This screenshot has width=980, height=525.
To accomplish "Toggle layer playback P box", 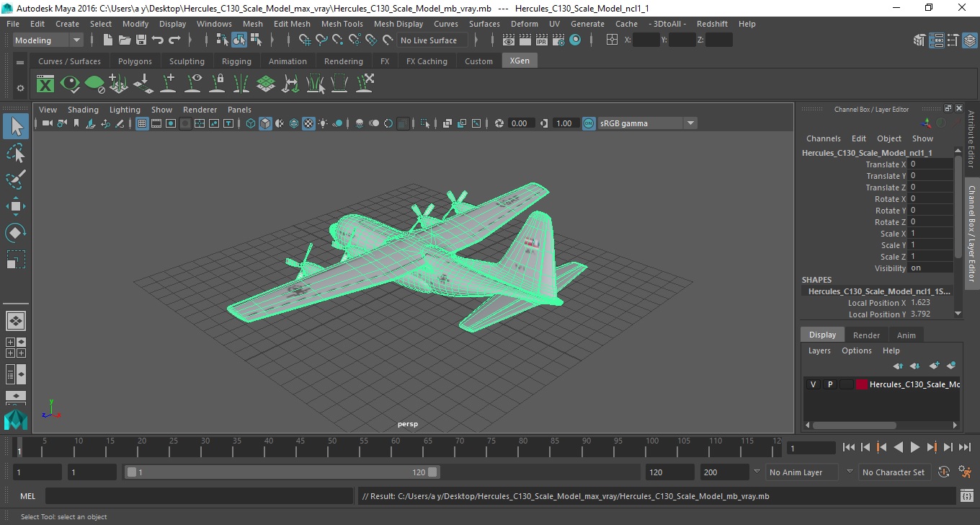I will pos(829,384).
